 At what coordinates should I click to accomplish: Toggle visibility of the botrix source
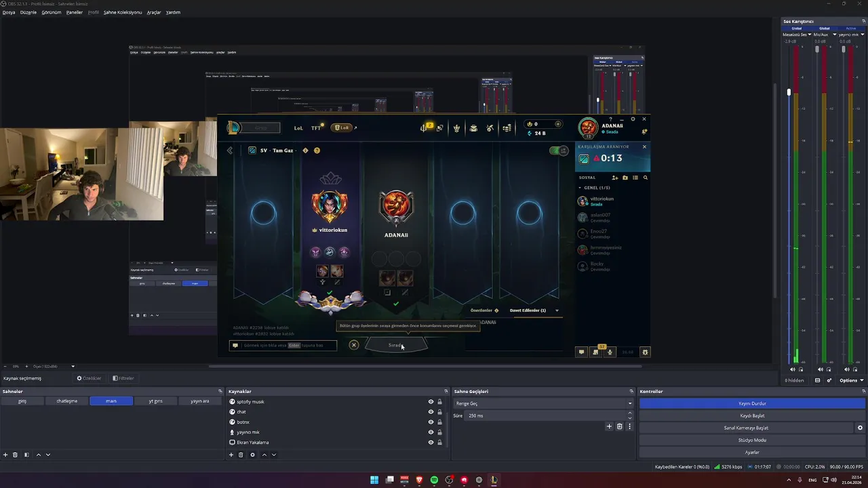[x=431, y=422]
